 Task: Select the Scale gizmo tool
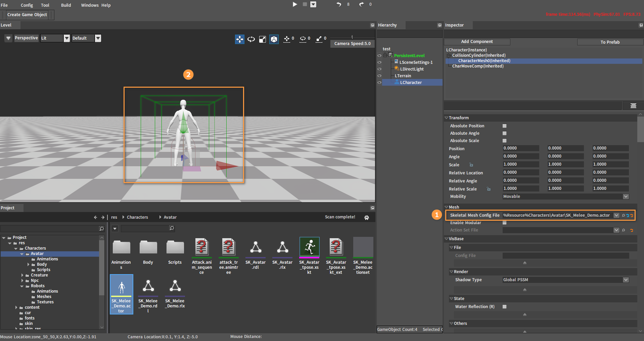coord(263,39)
